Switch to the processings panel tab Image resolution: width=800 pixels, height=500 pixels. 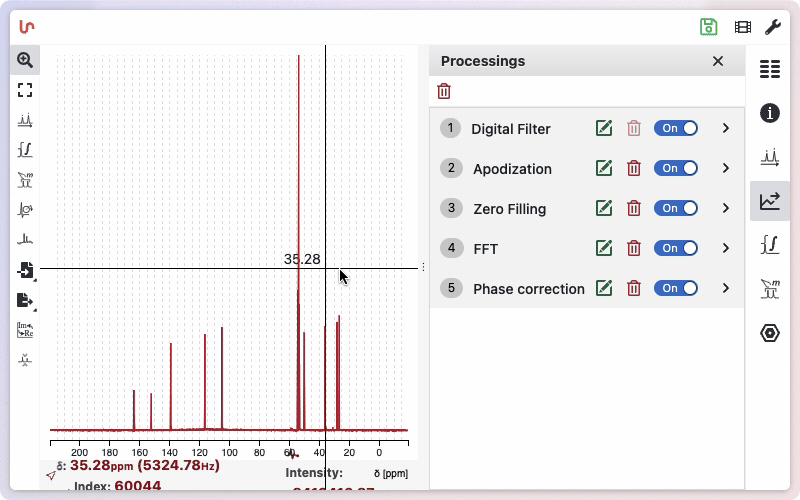(x=769, y=201)
